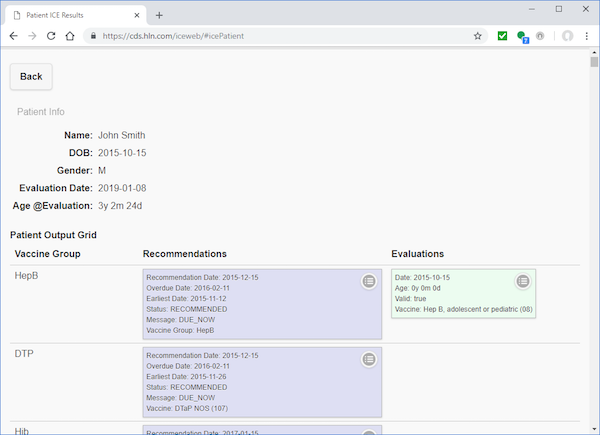Maximize the browser window
The height and width of the screenshot is (435, 600).
click(x=559, y=9)
